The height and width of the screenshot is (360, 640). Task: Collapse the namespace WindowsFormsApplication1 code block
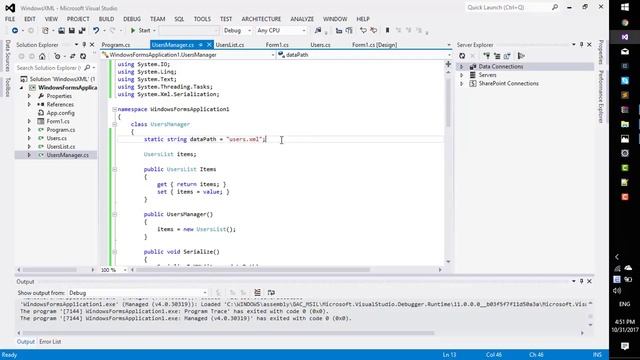click(x=115, y=109)
